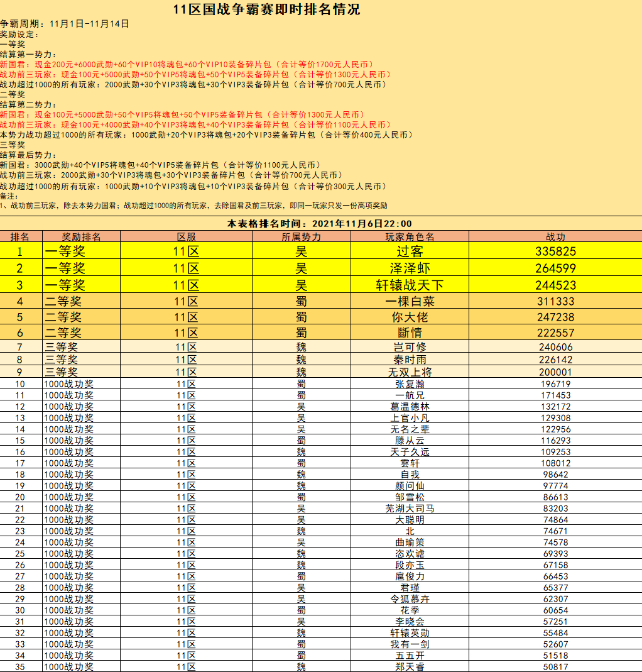This screenshot has width=642, height=672.
Task: Click the 区服 column header
Action: coord(186,237)
